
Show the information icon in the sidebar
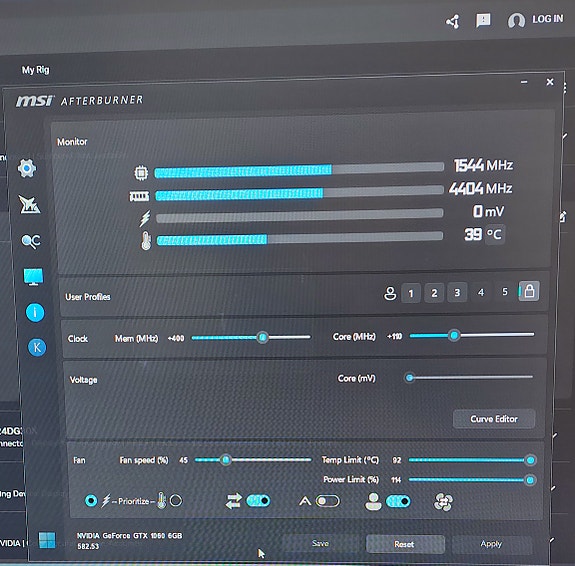click(35, 313)
